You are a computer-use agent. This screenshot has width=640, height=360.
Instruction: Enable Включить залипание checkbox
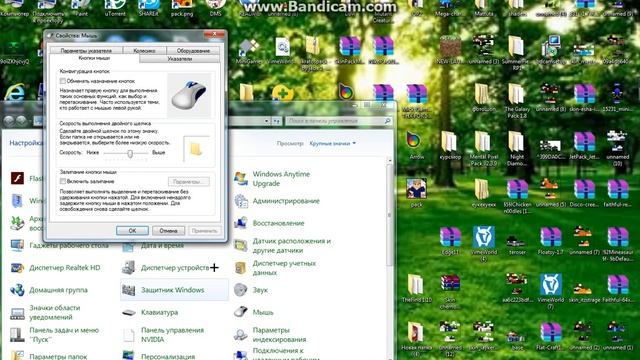pos(63,181)
